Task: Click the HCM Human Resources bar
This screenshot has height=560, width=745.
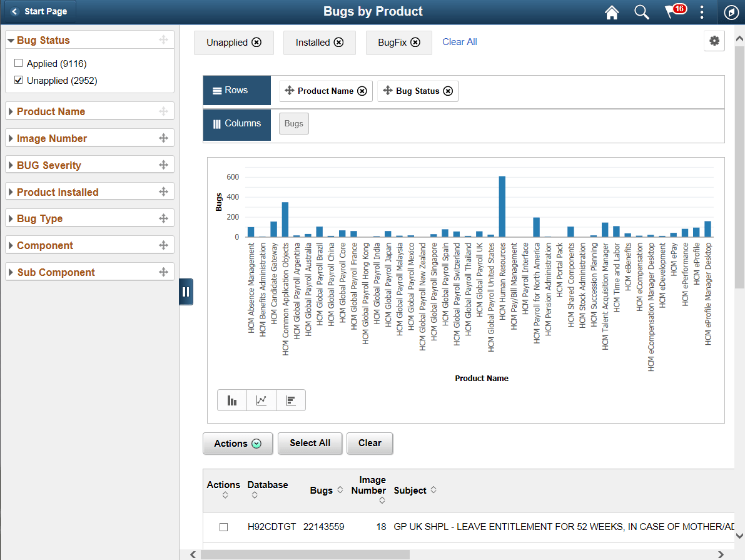Action: 502,206
